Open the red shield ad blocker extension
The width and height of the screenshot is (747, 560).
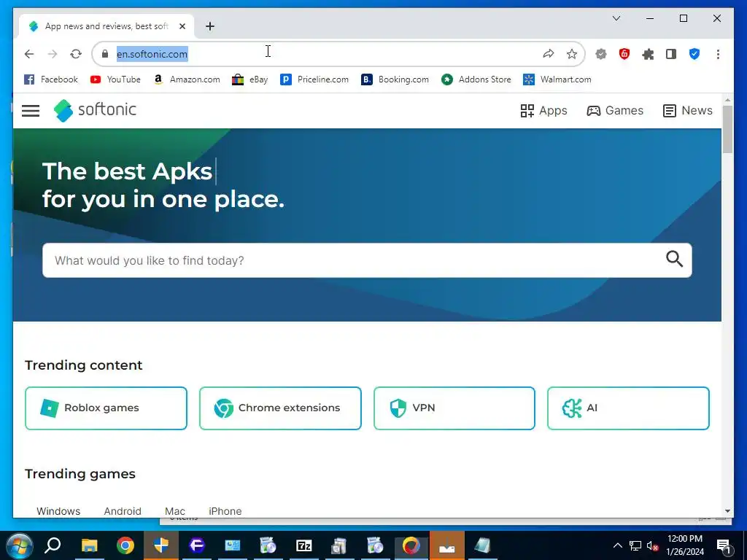coord(624,54)
